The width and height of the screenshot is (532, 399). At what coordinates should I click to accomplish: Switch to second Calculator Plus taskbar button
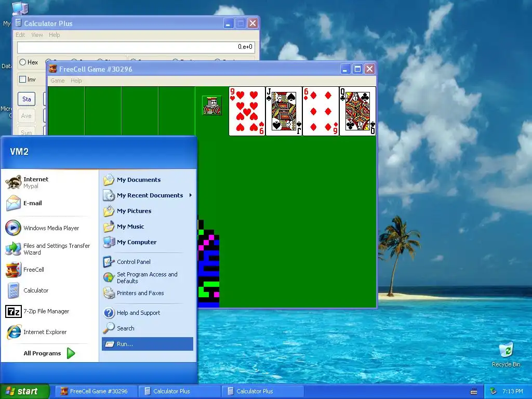point(262,391)
